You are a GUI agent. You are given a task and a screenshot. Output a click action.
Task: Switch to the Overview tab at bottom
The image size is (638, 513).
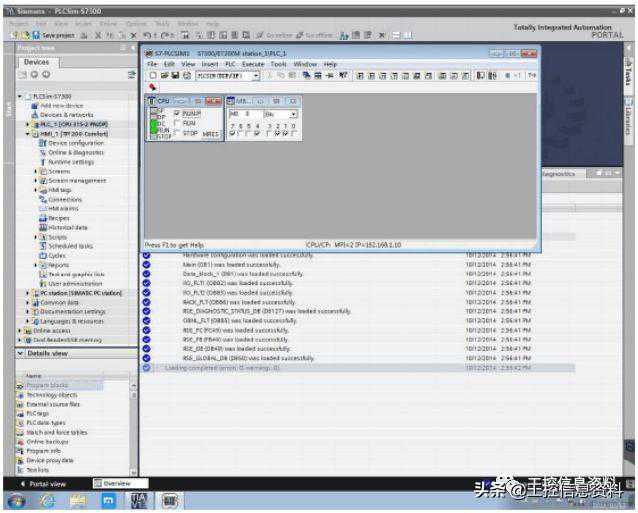click(118, 483)
